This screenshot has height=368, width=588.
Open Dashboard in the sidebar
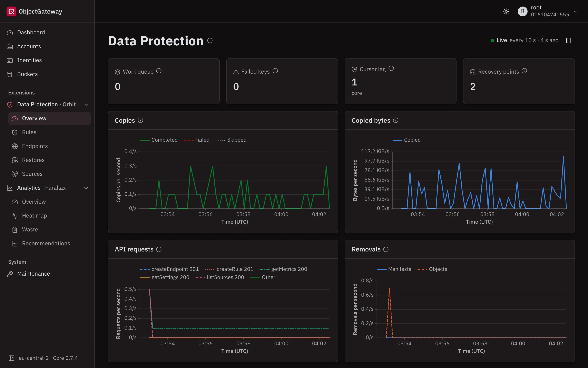47,32
